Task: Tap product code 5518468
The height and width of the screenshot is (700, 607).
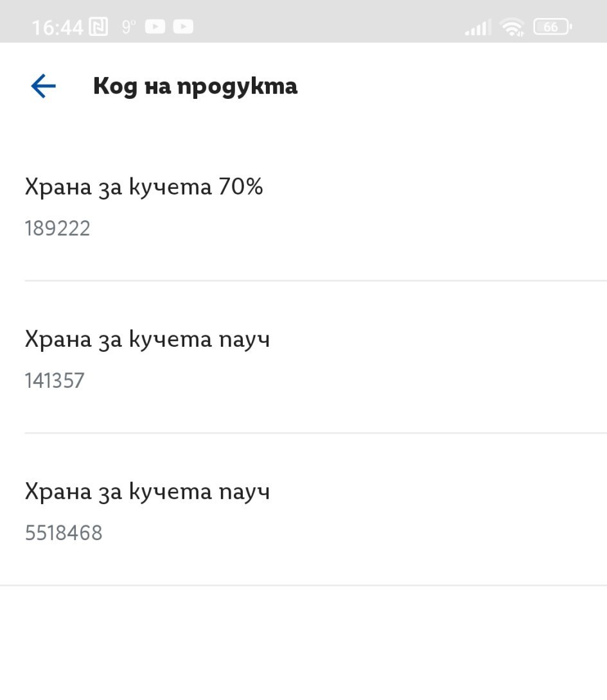Action: [x=64, y=533]
